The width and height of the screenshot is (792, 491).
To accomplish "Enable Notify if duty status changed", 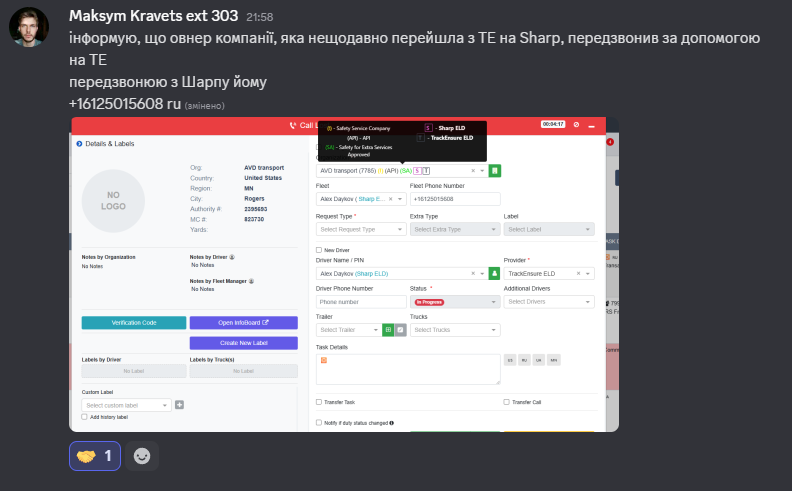I will [x=319, y=423].
